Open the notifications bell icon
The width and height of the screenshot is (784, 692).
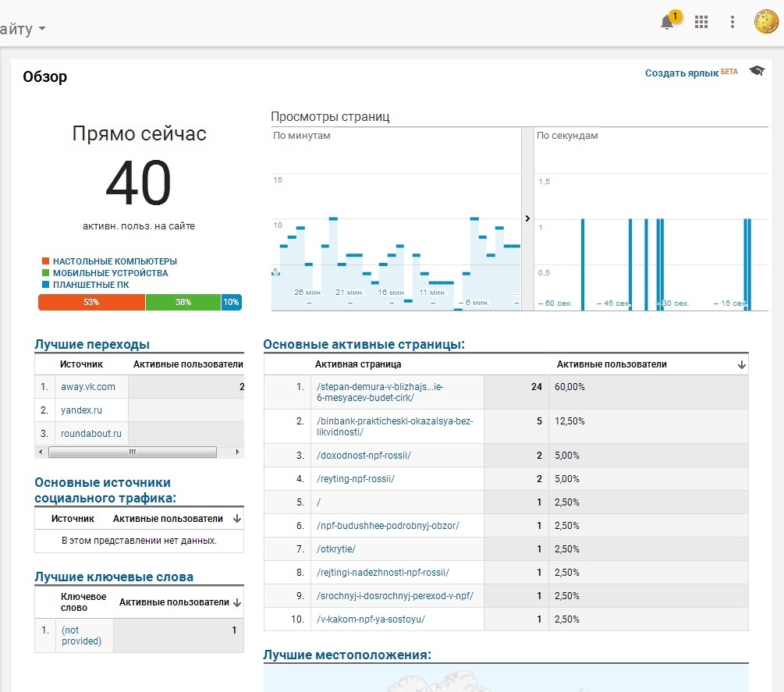tap(667, 23)
